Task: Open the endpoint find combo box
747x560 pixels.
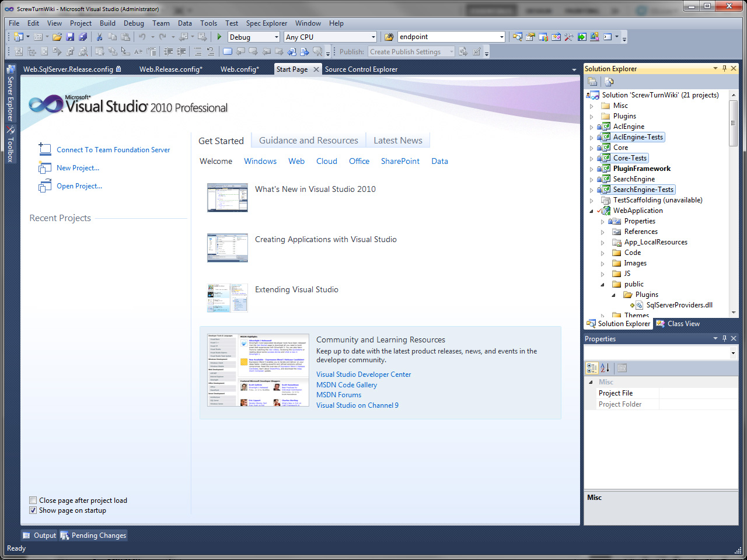Action: click(451, 37)
